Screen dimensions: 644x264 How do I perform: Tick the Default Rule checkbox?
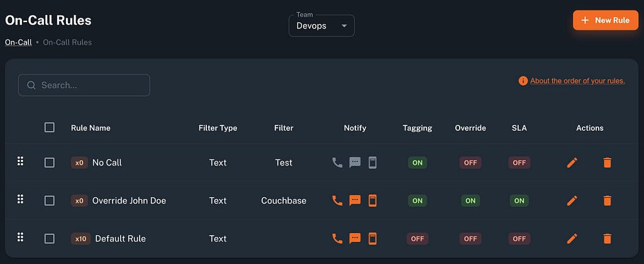click(49, 239)
